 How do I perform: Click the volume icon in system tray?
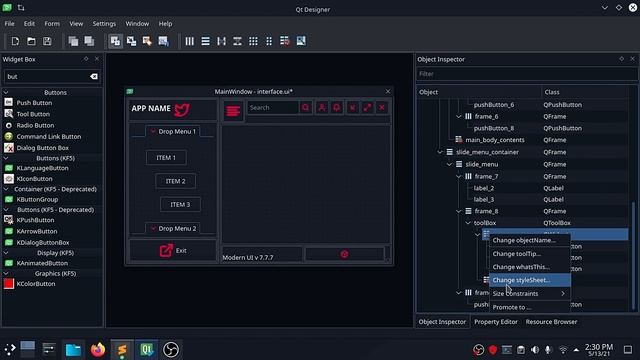(x=535, y=350)
